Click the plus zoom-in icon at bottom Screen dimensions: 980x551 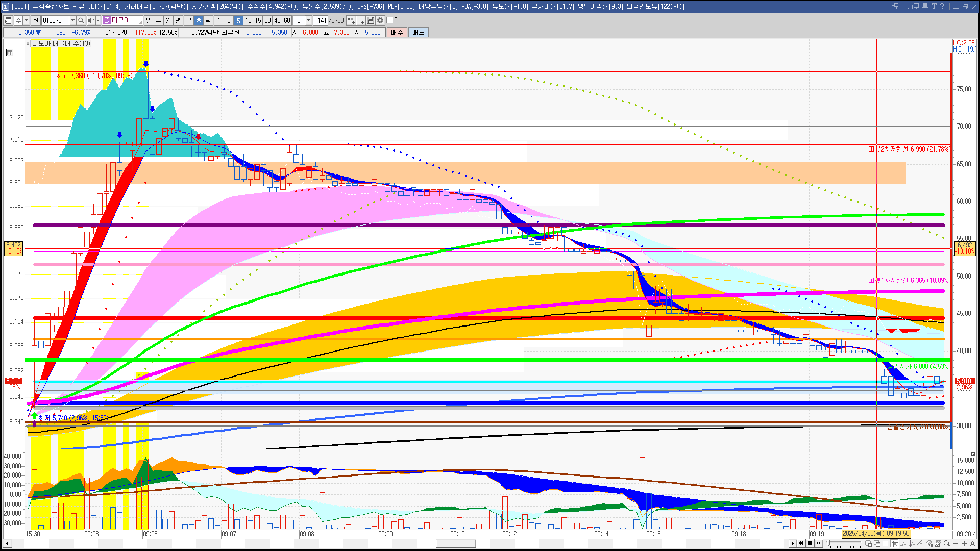[964, 543]
